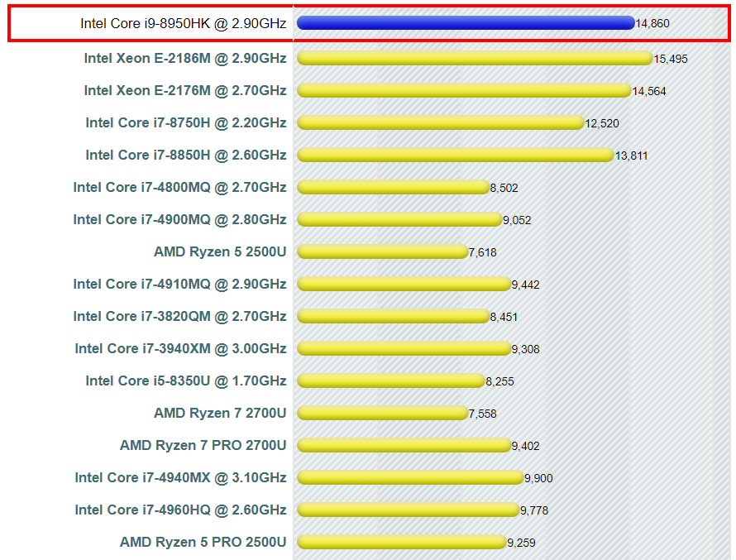Screen dimensions: 736x560
Task: Click the yellow bar for Ryzen 7 2700U
Action: (x=383, y=413)
